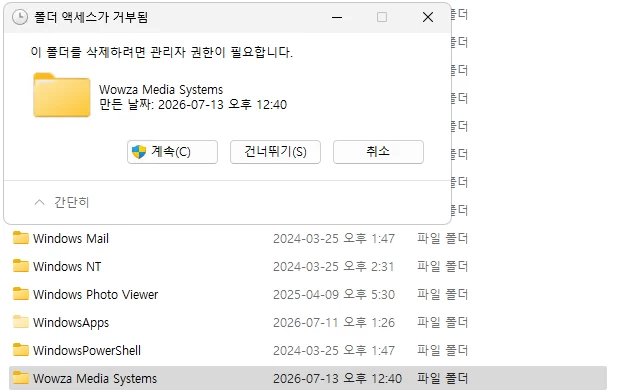Screen dimensions: 639x392
Task: Click Wowza Media Systems name in file list
Action: pyautogui.click(x=95, y=379)
